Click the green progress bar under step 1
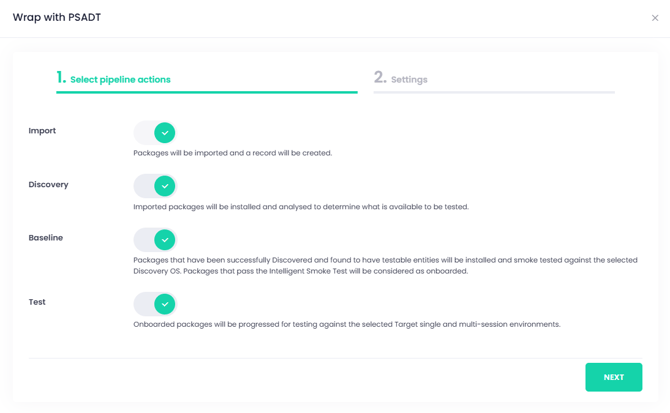This screenshot has height=413, width=670. click(x=206, y=92)
